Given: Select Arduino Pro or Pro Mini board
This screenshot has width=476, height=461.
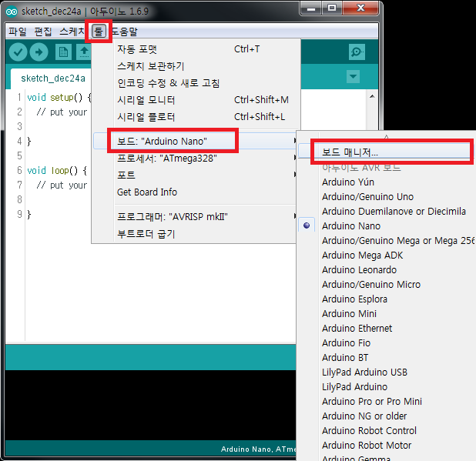Looking at the screenshot, I should click(x=372, y=401).
